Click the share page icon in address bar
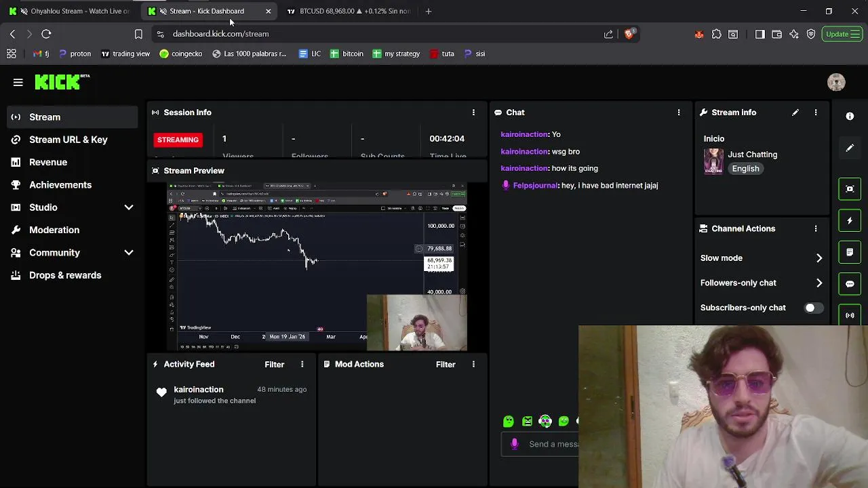The image size is (868, 488). (608, 34)
